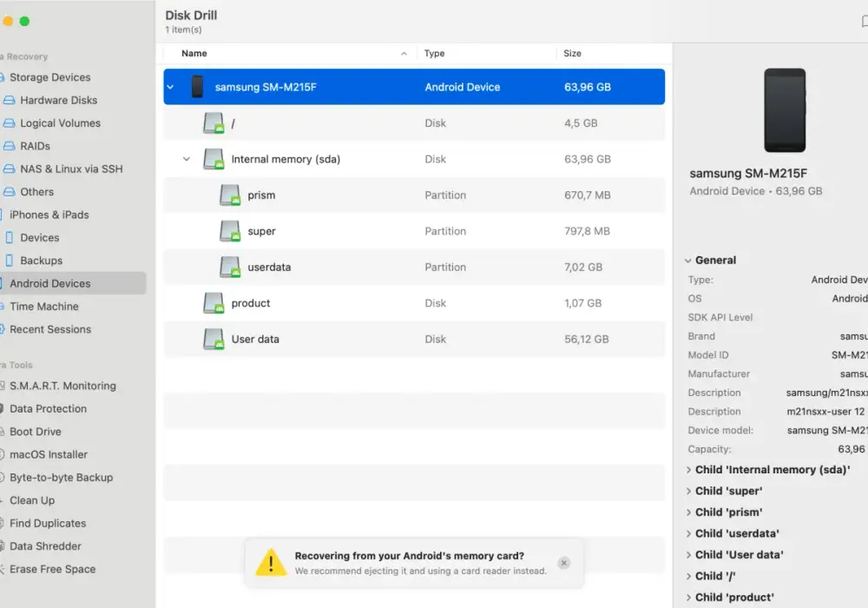Click the prism partition disk icon
Screen dimensions: 868x608
[x=230, y=195]
